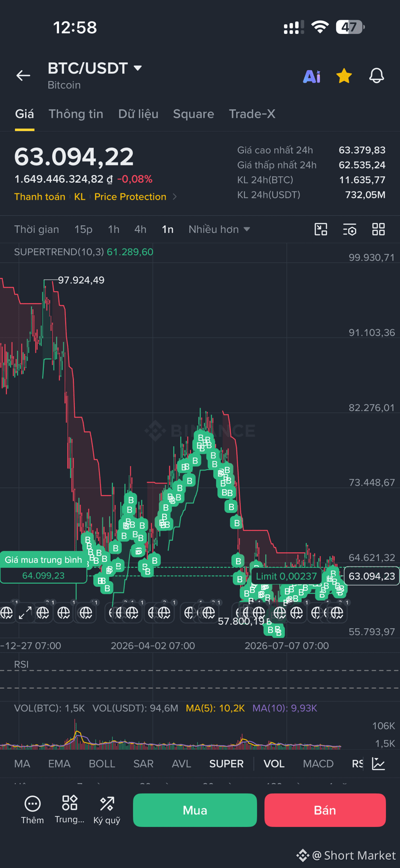
Task: Expand tags with chevron after Price Protection
Action: 175,197
